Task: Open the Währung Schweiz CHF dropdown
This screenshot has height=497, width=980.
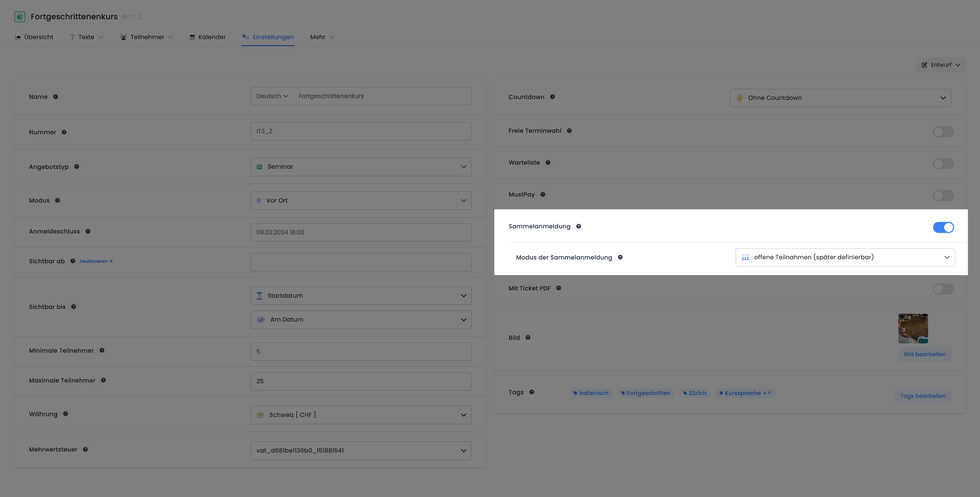Action: click(361, 415)
